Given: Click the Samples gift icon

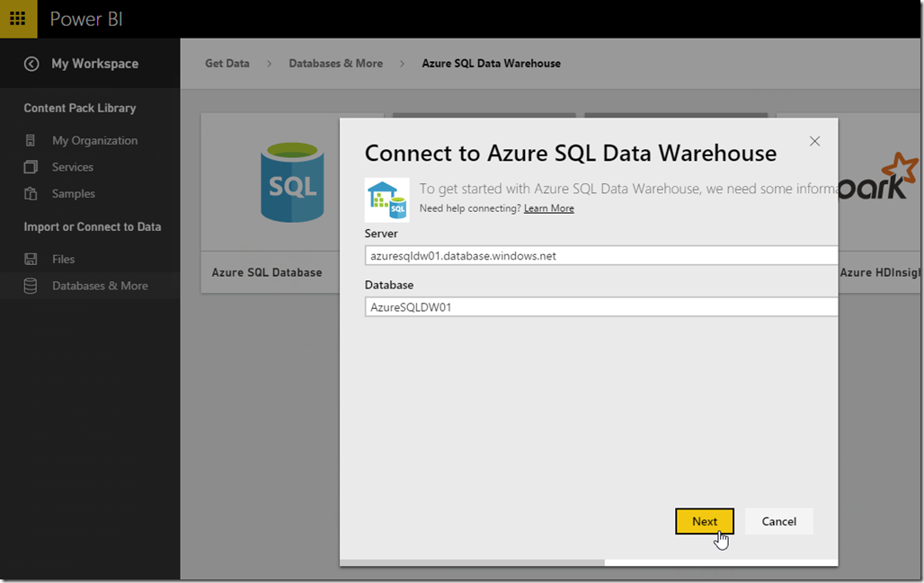Looking at the screenshot, I should pyautogui.click(x=31, y=193).
